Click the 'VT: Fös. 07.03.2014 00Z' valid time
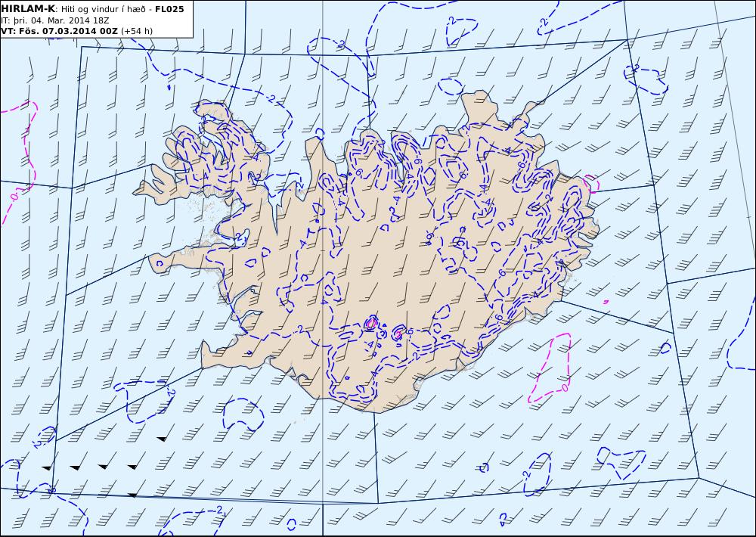This screenshot has width=756, height=537. 59,31
